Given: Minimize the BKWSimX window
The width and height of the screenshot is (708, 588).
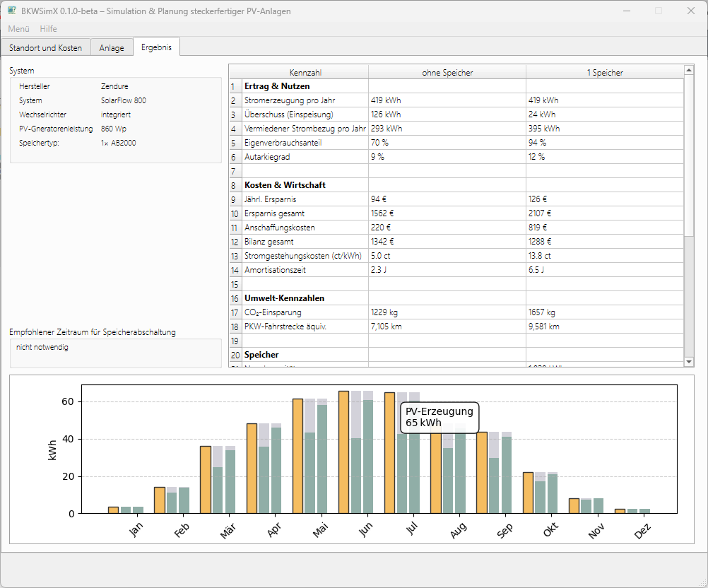Looking at the screenshot, I should point(627,11).
